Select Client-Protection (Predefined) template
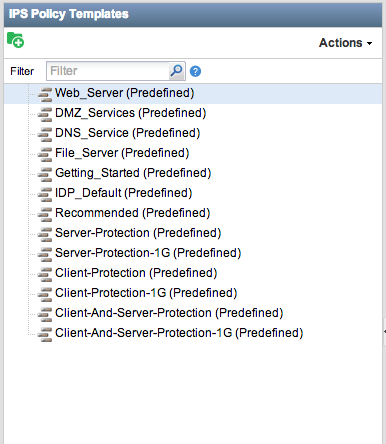The image size is (386, 444). 136,273
